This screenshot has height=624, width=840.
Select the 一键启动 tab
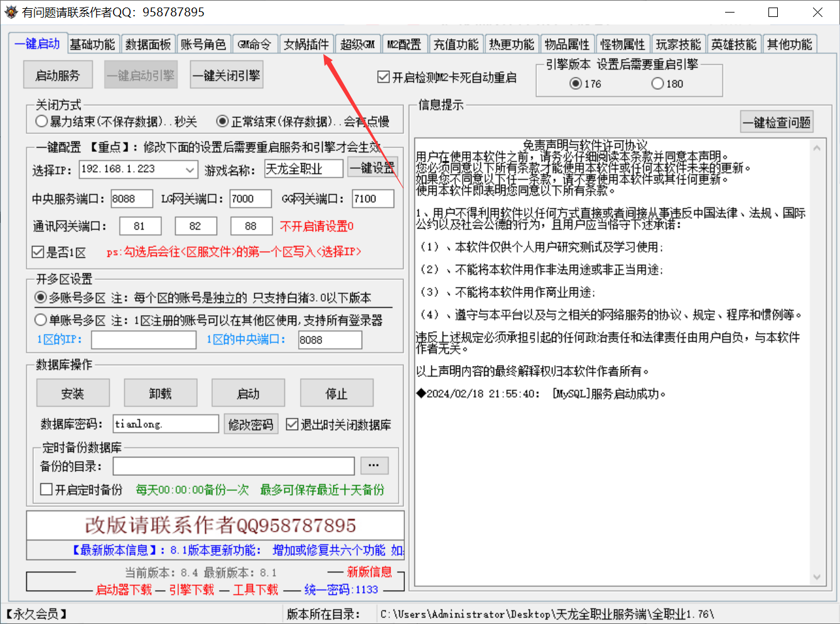[x=38, y=43]
